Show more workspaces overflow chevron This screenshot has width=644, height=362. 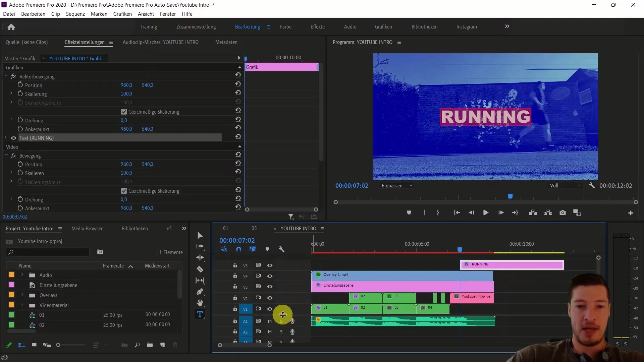[507, 26]
